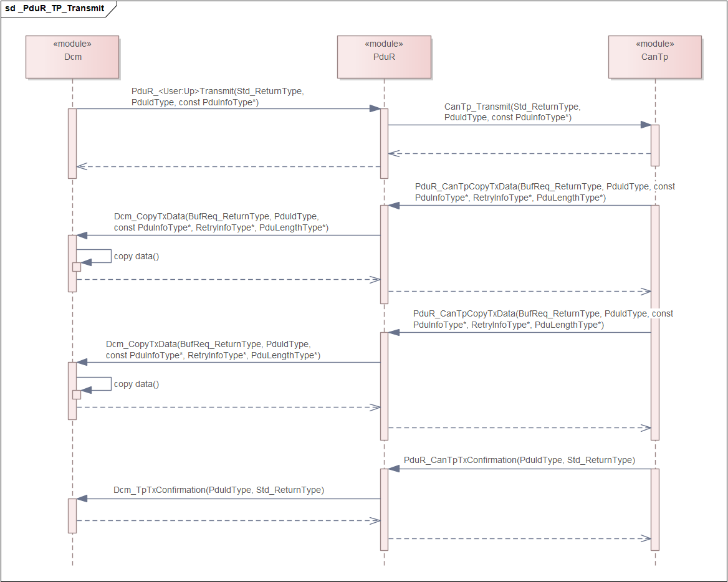Image resolution: width=728 pixels, height=582 pixels.
Task: Click the arrowhead of the PduR_<User:Up>Transmit message
Action: tap(375, 108)
